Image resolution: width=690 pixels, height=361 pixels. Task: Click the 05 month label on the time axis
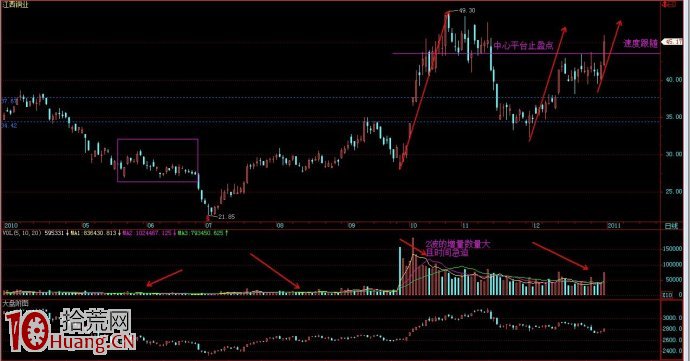coord(85,225)
